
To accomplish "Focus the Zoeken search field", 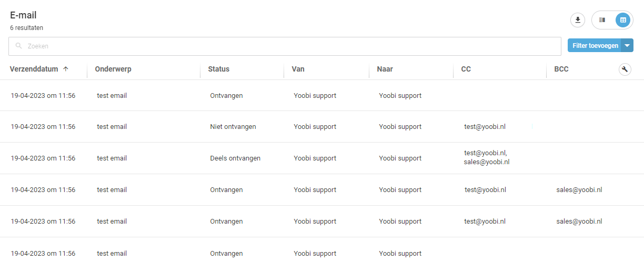I will click(x=285, y=46).
